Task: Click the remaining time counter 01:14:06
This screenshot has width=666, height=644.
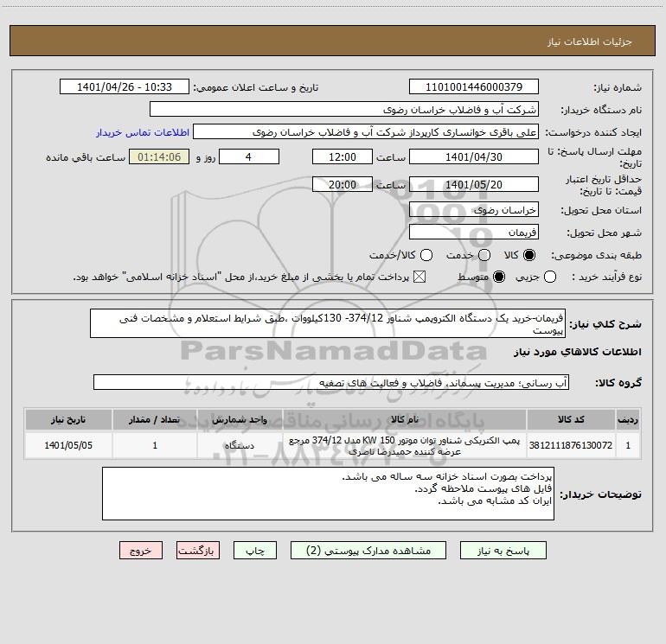Action: tap(159, 156)
